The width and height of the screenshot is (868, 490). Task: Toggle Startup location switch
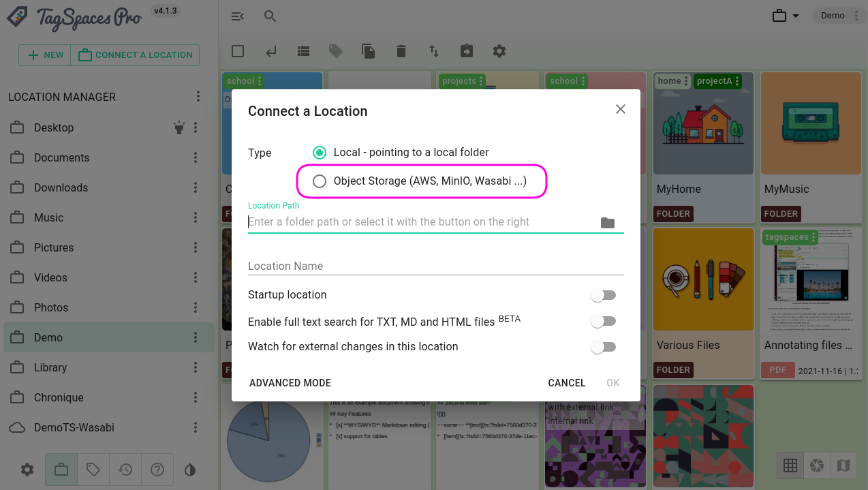[x=603, y=295]
